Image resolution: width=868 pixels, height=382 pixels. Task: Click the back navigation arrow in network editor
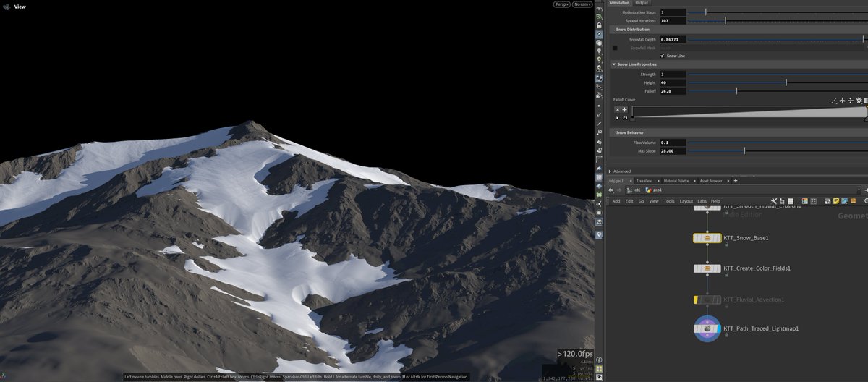click(612, 190)
